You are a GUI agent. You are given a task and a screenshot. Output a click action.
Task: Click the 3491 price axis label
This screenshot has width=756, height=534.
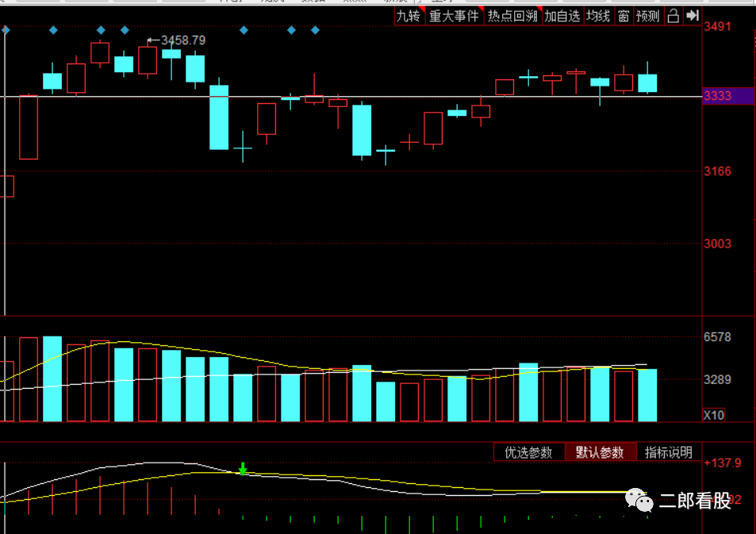pos(717,26)
